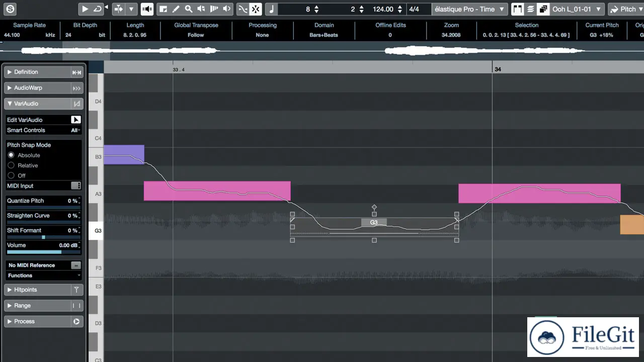
Task: Click the selected G3 segment label
Action: [374, 222]
